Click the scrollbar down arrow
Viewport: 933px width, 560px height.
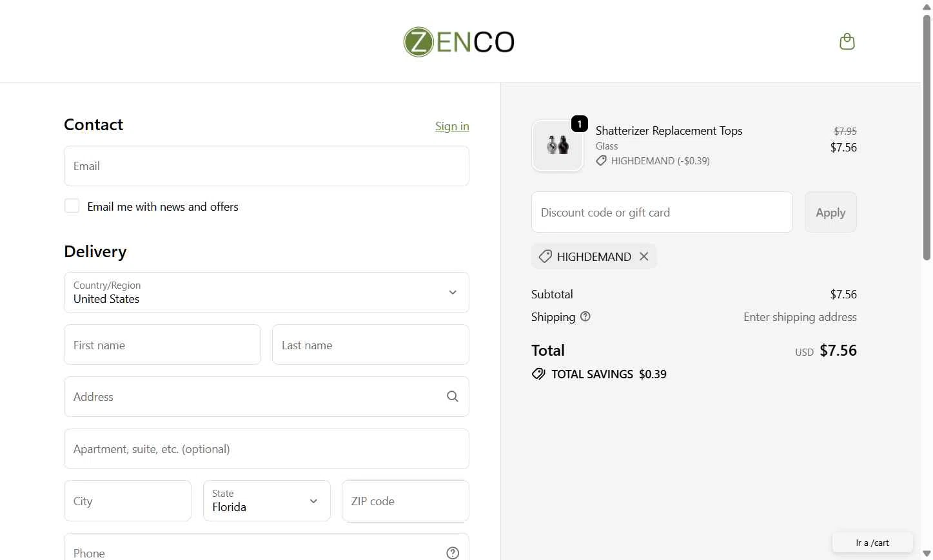click(x=927, y=554)
